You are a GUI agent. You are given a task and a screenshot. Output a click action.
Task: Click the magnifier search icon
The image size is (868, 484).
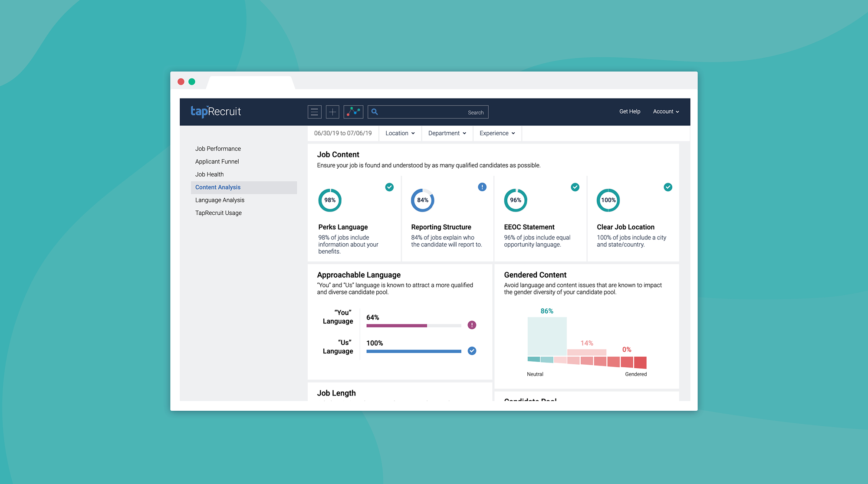pyautogui.click(x=375, y=112)
